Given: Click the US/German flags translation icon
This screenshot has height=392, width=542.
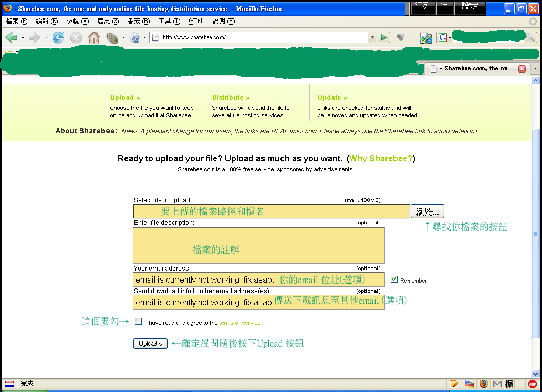Looking at the screenshot, I should coord(469,384).
